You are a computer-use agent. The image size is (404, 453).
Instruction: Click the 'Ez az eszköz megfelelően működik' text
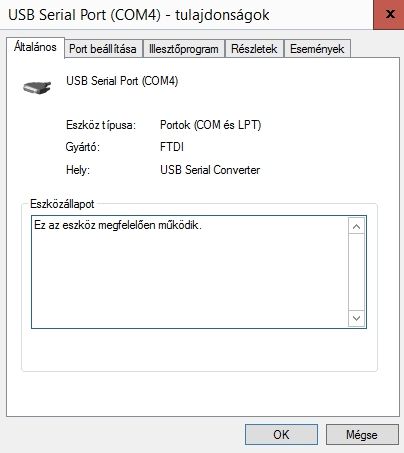click(118, 226)
